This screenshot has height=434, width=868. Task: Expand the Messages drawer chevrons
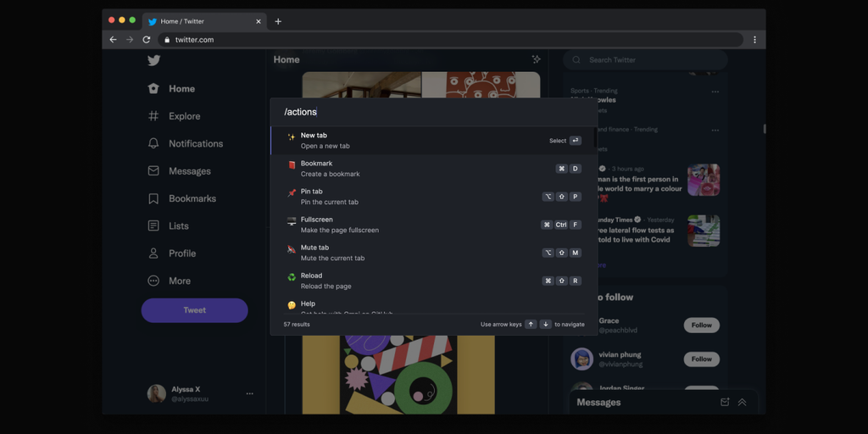743,403
